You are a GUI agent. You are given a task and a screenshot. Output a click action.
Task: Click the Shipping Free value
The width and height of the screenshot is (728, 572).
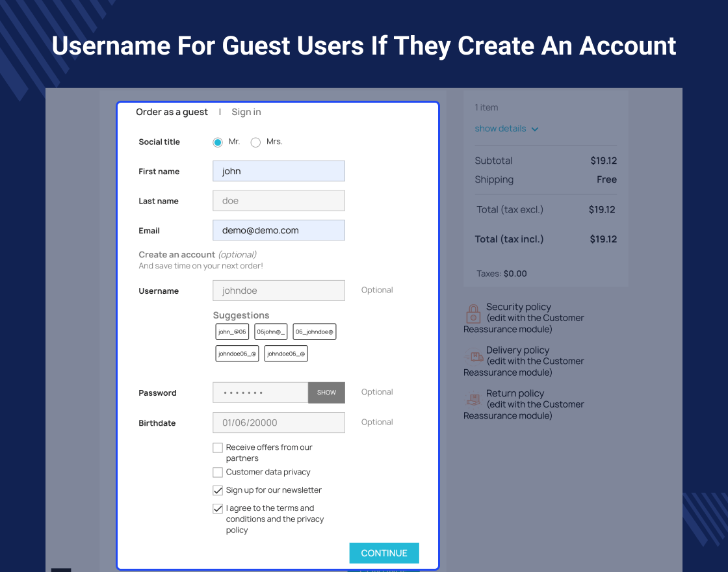(606, 179)
